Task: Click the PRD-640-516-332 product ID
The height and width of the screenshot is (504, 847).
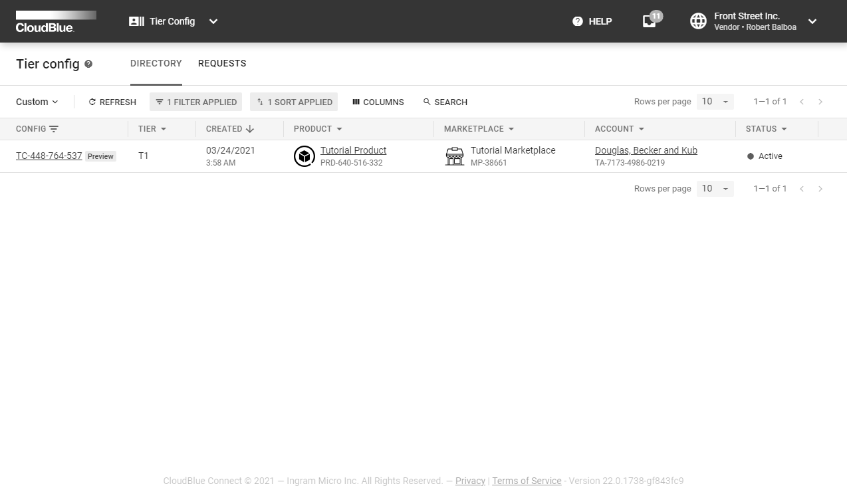Action: coord(352,163)
